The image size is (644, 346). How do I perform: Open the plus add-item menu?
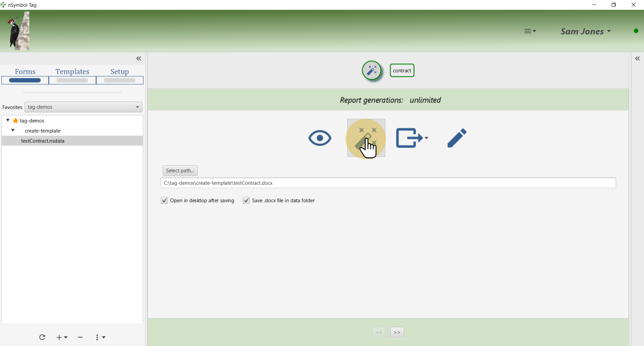pyautogui.click(x=62, y=337)
